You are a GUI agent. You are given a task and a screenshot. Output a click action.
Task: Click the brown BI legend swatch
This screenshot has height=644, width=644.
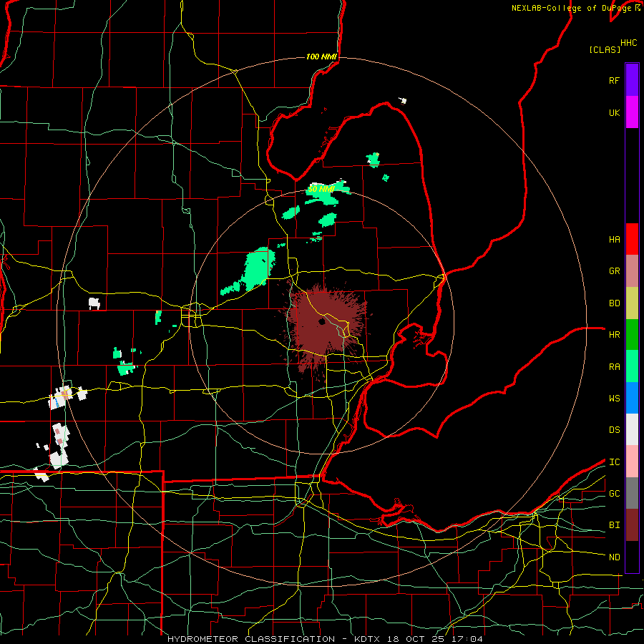click(632, 525)
